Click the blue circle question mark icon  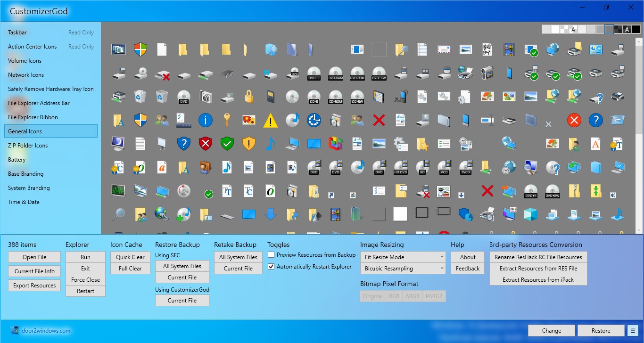click(x=596, y=120)
